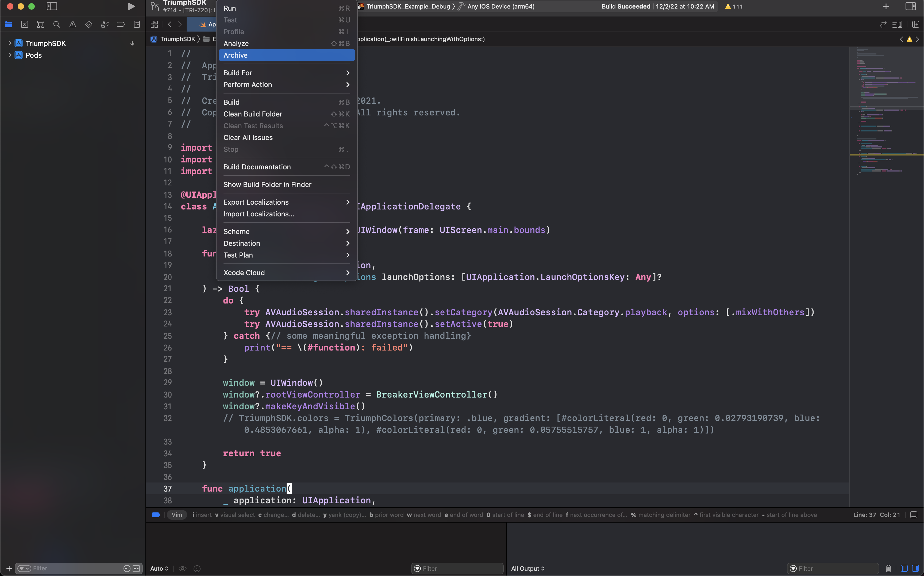Open the All Output dropdown
Image resolution: width=924 pixels, height=576 pixels.
click(x=528, y=568)
